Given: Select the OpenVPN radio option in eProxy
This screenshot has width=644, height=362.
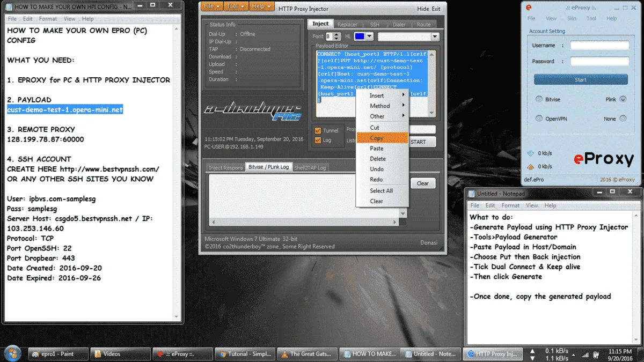Looking at the screenshot, I should (539, 119).
